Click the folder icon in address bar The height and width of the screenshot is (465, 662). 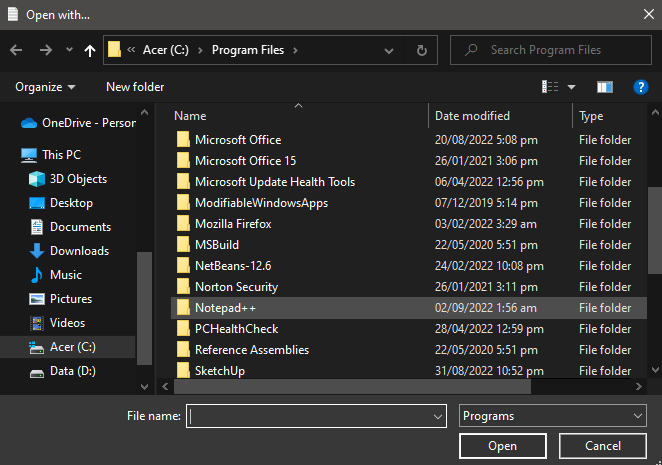point(114,49)
